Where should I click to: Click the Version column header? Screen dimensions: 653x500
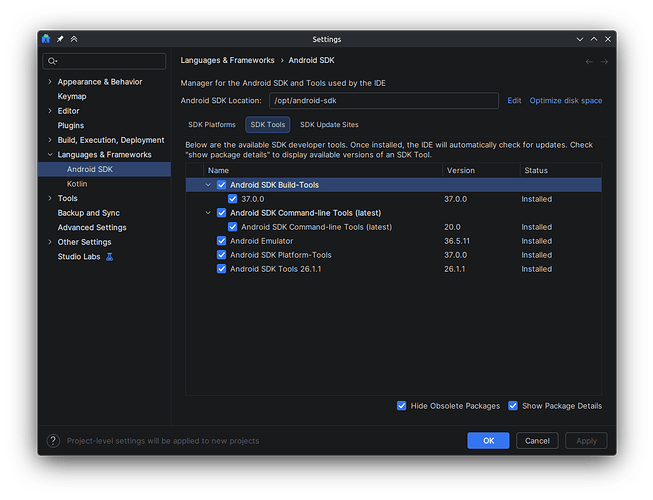point(481,170)
